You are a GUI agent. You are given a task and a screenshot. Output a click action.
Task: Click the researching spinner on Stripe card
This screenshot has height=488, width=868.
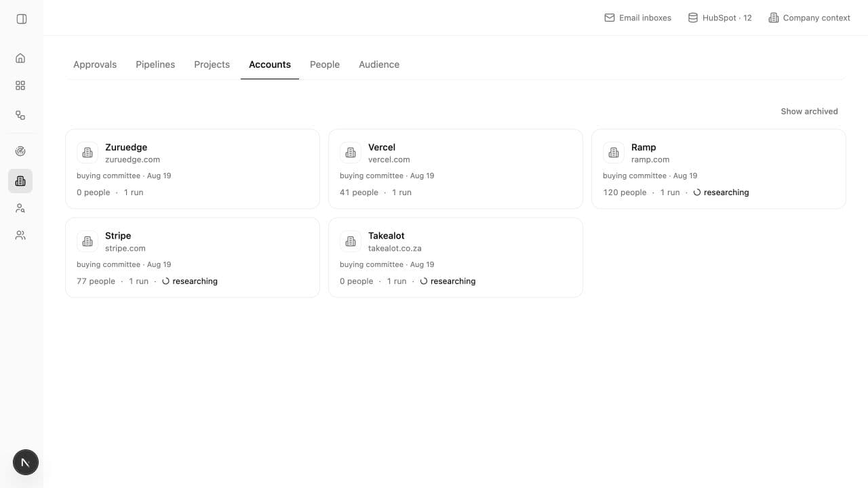pos(165,281)
